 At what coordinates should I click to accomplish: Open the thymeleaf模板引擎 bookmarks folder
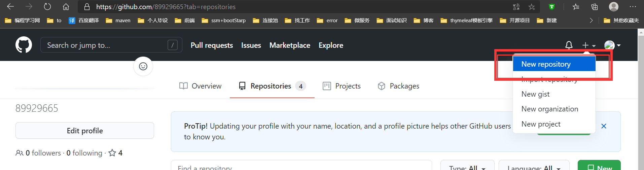tap(467, 21)
